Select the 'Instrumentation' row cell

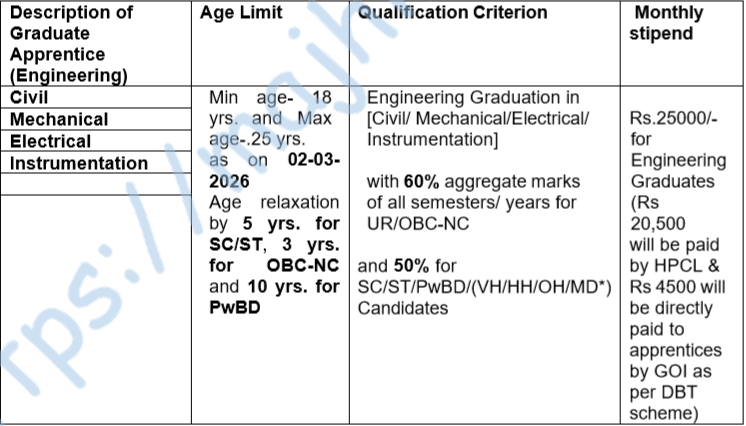pos(79,163)
